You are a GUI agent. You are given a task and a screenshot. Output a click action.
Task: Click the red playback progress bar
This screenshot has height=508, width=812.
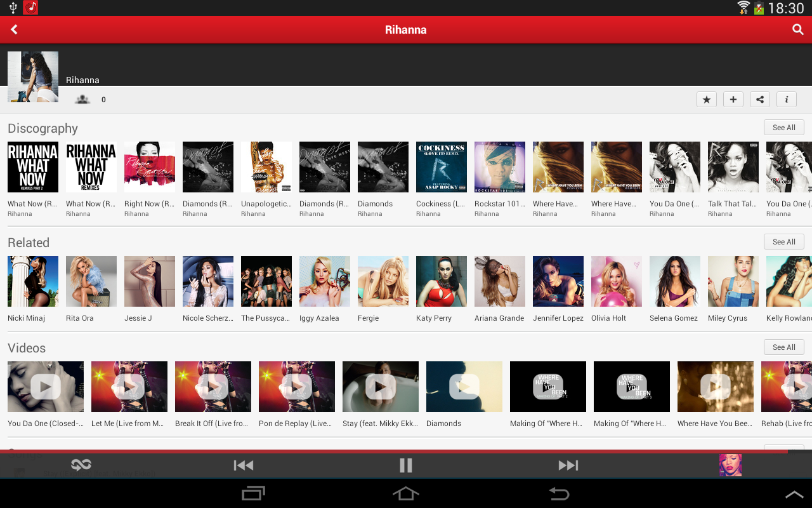[x=393, y=451]
